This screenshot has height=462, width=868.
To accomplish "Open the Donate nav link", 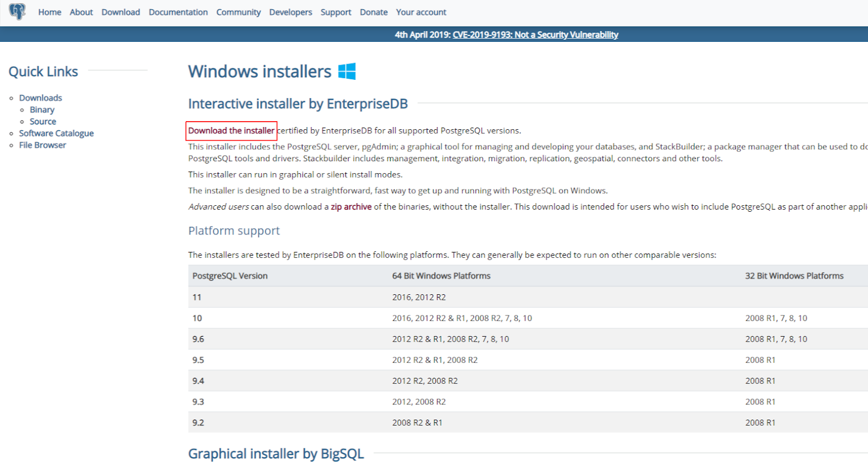I will pyautogui.click(x=374, y=12).
